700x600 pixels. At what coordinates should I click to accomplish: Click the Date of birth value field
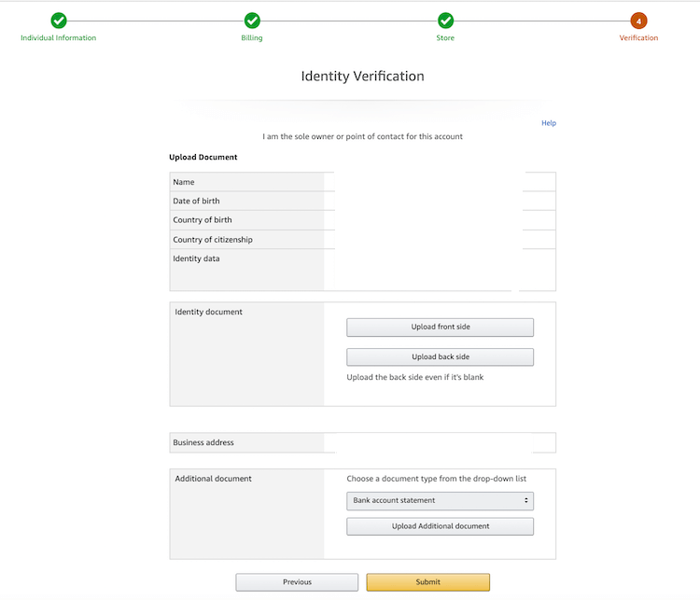click(439, 202)
